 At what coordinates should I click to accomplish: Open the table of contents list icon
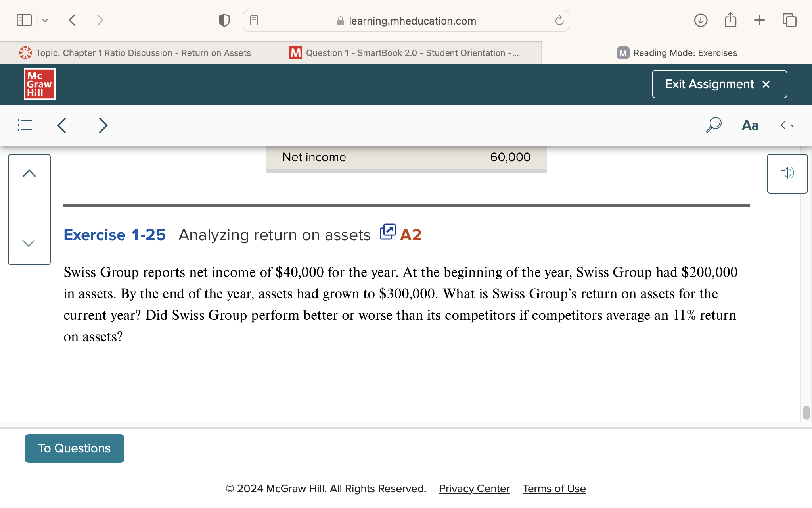[x=25, y=125]
